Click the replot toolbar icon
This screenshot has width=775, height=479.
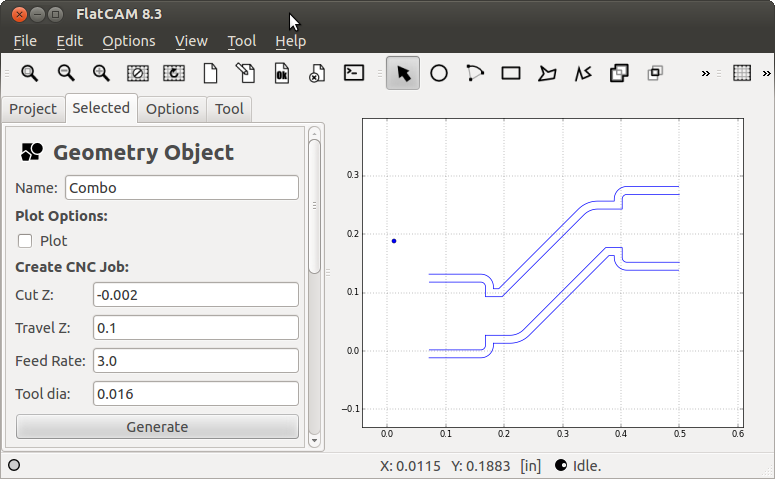(174, 73)
